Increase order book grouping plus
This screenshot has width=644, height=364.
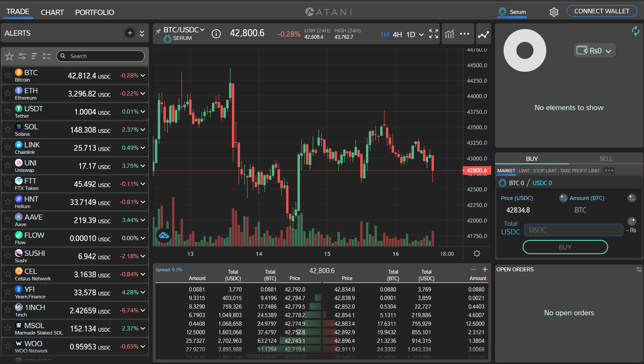(485, 269)
